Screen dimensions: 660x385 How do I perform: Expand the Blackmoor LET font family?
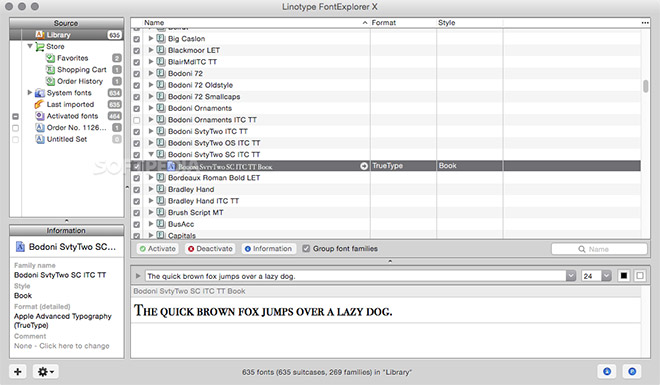(151, 50)
